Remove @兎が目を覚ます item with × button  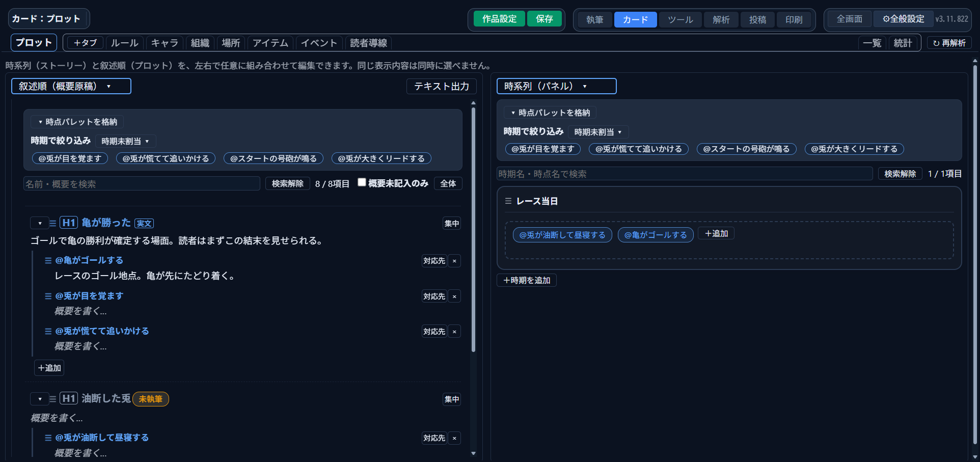[454, 296]
